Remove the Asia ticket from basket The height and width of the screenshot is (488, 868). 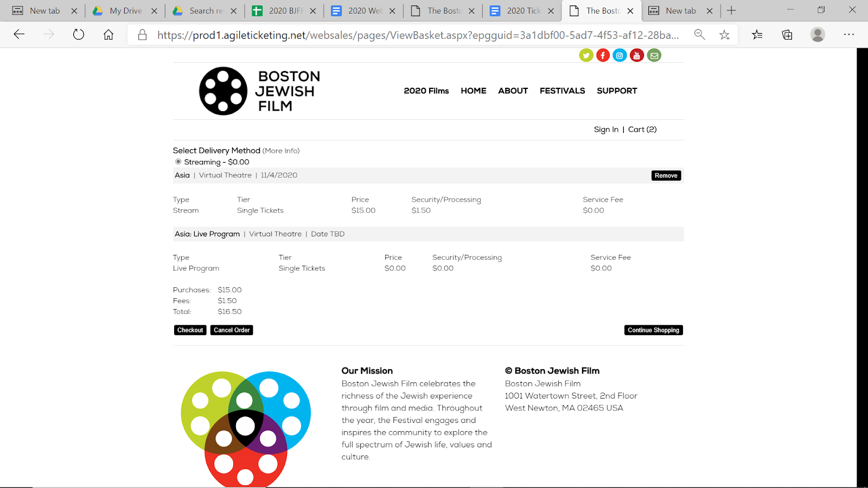[x=666, y=176]
